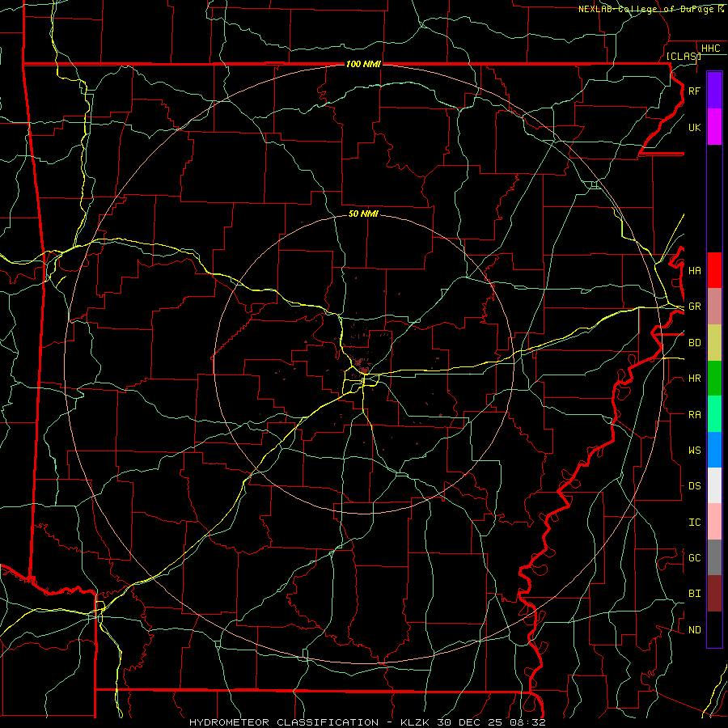Click the WS legend label
Viewport: 728px width, 728px height.
[x=694, y=451]
